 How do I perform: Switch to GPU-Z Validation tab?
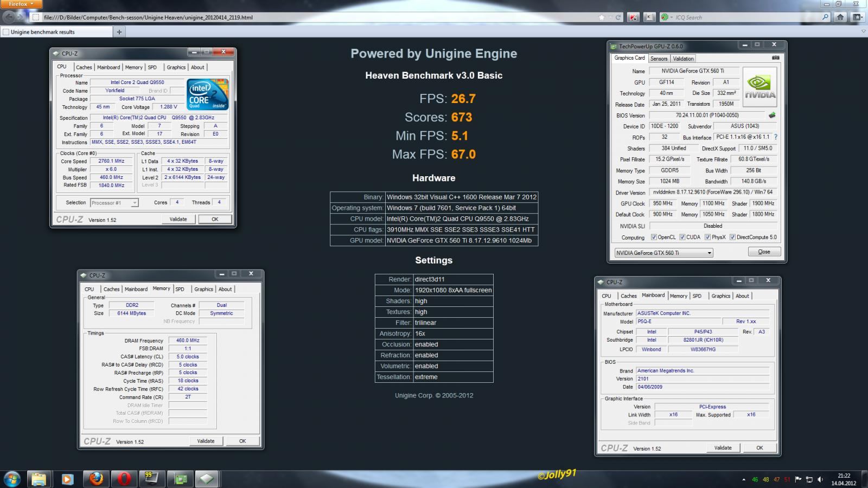tap(683, 59)
